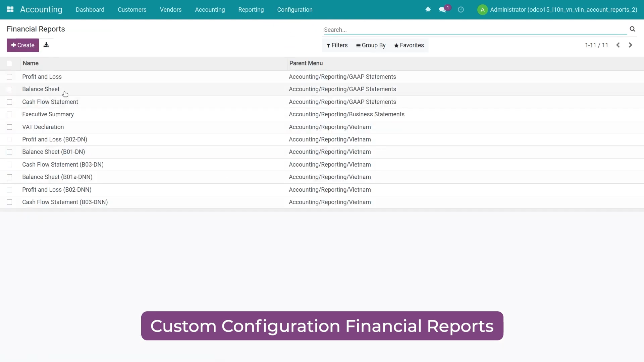644x362 pixels.
Task: Open the Balance Sheet (B01-DN) report
Action: pos(54,152)
